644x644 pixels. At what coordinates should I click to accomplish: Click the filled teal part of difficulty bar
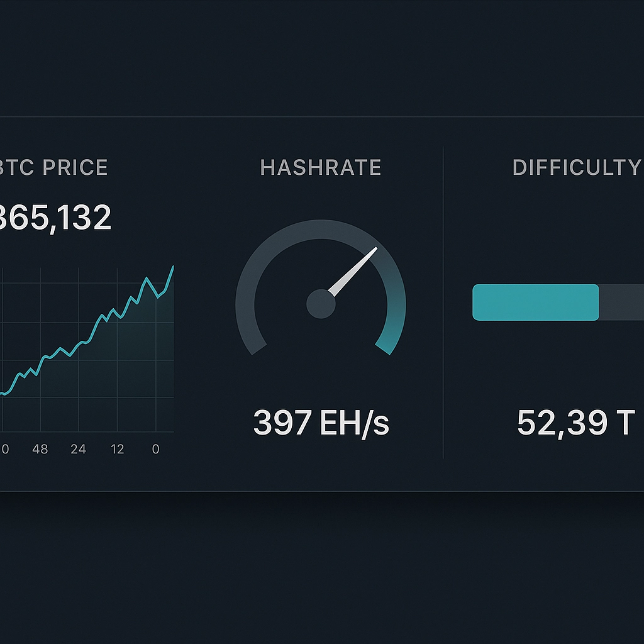[535, 303]
